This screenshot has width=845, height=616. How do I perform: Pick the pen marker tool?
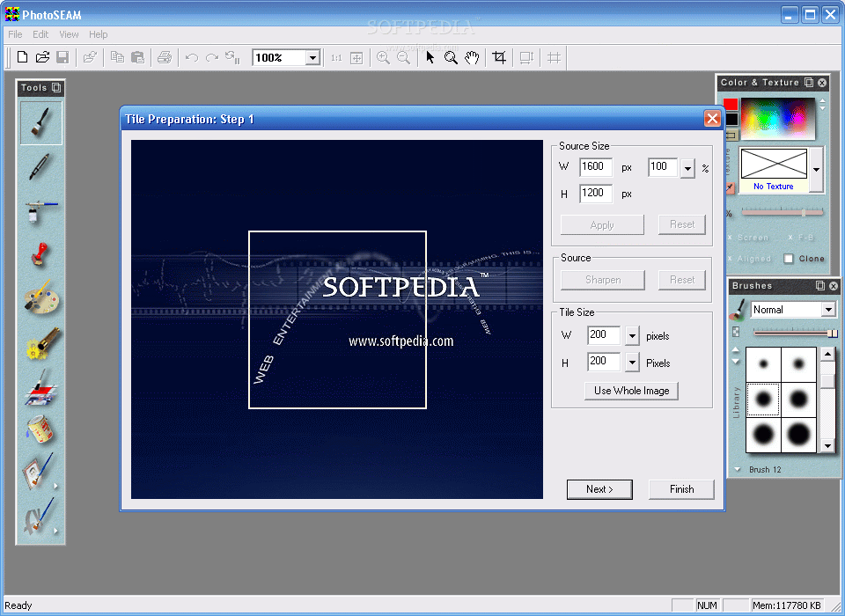click(x=41, y=166)
